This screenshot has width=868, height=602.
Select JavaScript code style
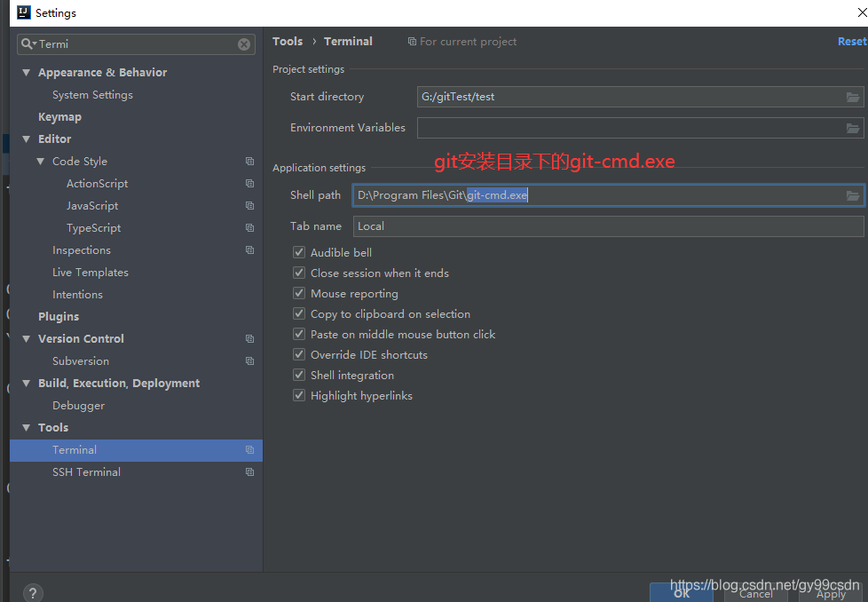point(92,205)
